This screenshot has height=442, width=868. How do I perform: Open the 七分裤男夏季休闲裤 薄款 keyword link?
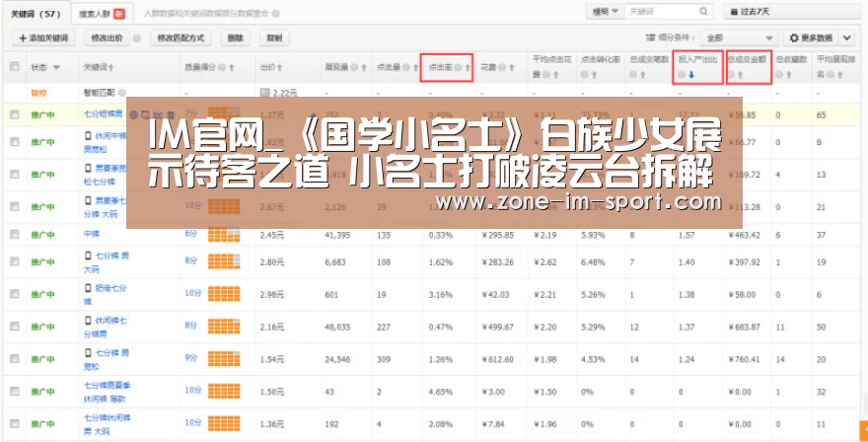click(107, 392)
